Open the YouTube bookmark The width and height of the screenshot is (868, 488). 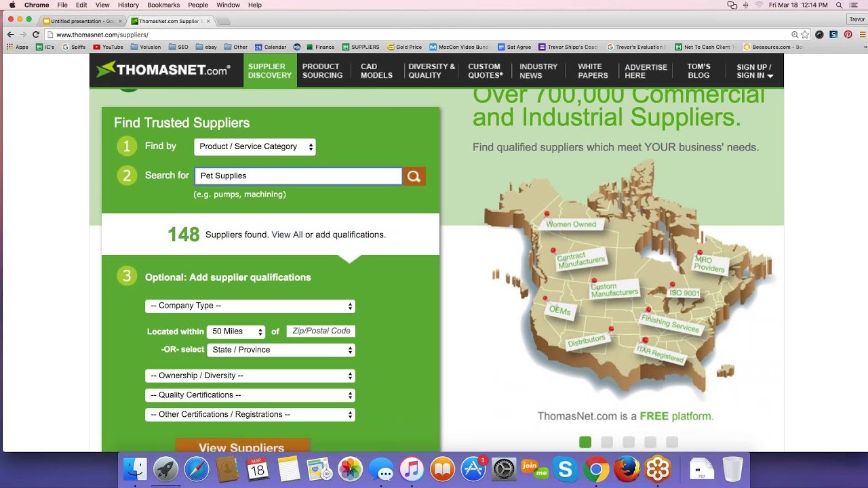(108, 47)
